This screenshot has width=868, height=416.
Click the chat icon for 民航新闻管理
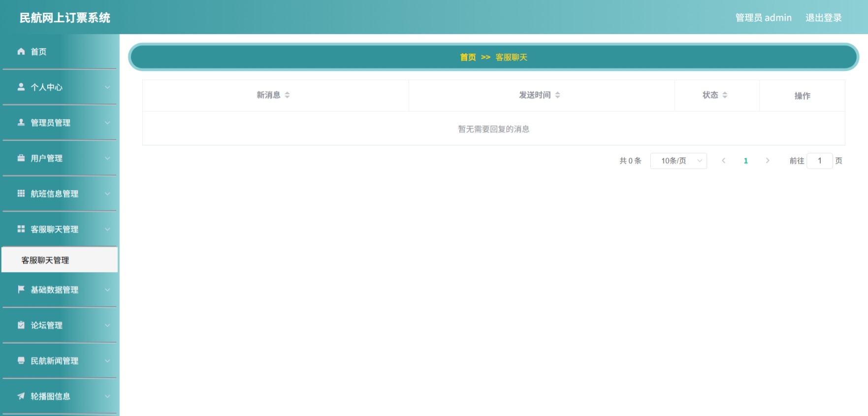point(21,360)
